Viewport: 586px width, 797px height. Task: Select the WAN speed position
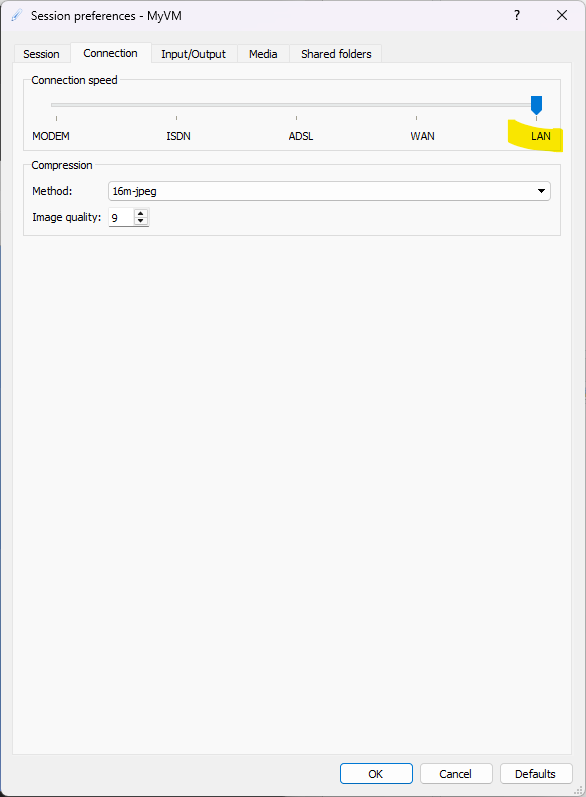tap(422, 136)
